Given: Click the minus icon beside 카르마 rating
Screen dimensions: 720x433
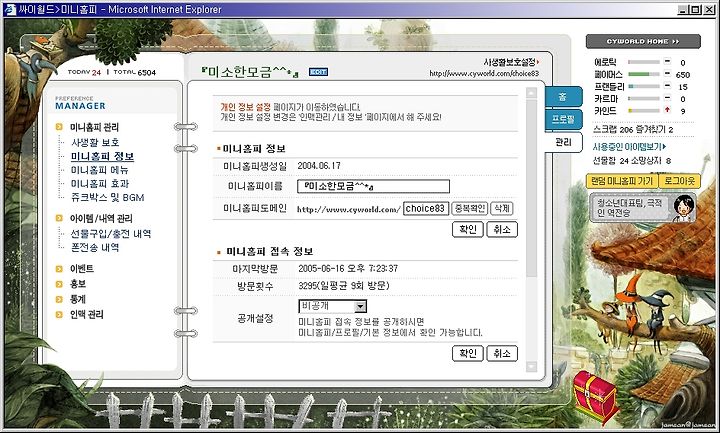Looking at the screenshot, I should [x=667, y=98].
